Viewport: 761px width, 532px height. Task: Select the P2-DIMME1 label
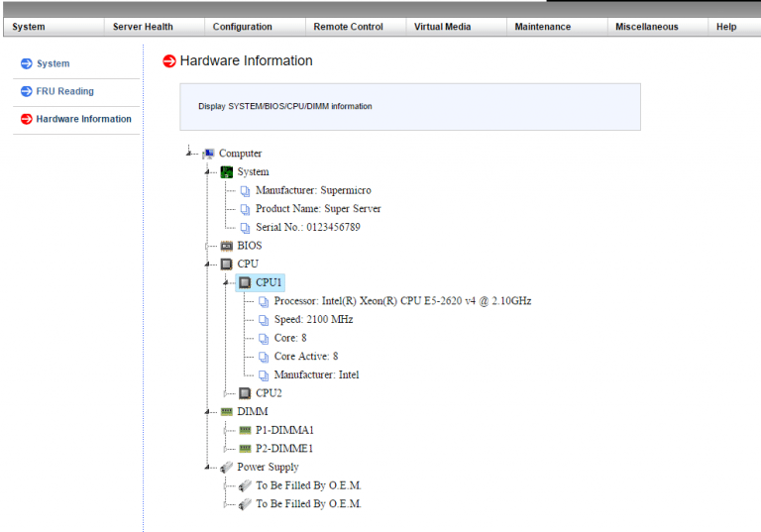coord(284,449)
